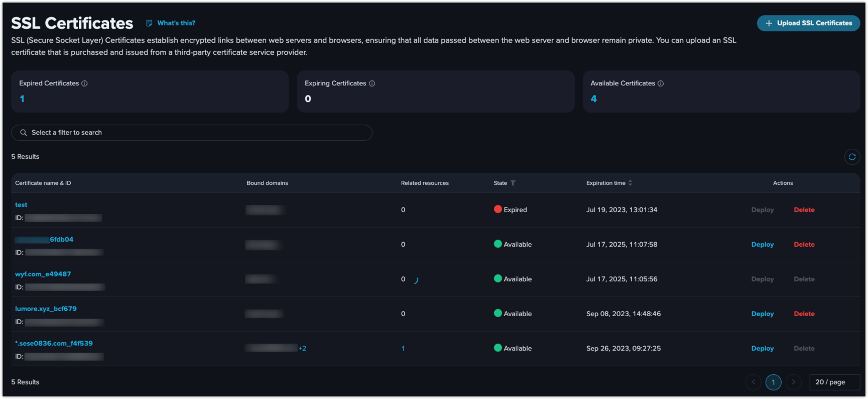Delete the test certificate
The height and width of the screenshot is (399, 868).
click(804, 210)
